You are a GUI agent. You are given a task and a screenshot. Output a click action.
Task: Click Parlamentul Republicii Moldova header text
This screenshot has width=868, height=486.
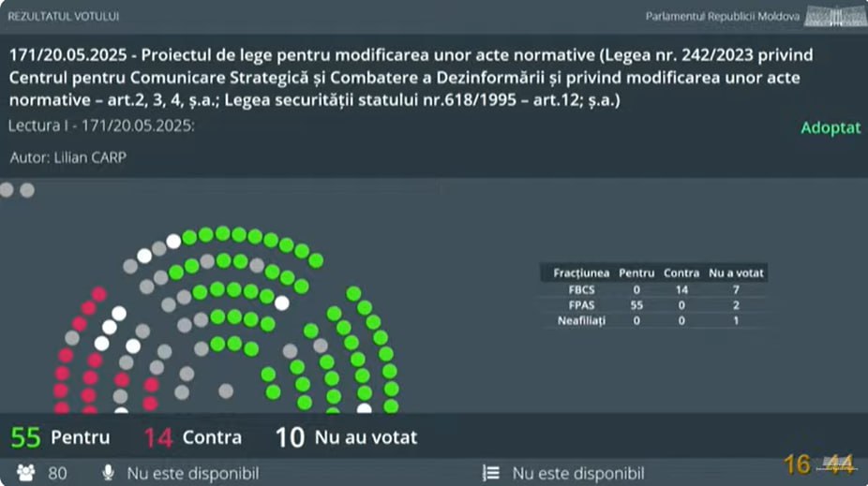[x=722, y=16]
